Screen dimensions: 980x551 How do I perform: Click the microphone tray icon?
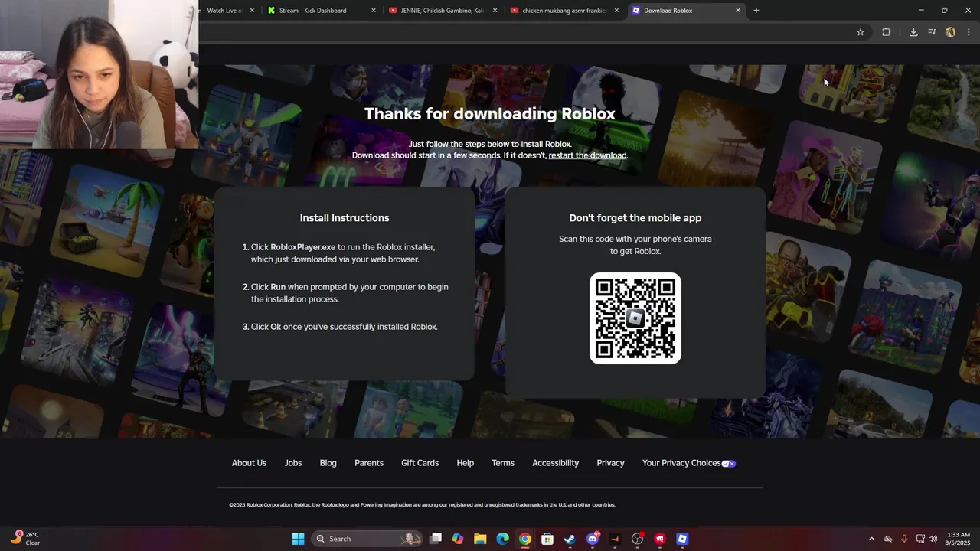tap(904, 539)
